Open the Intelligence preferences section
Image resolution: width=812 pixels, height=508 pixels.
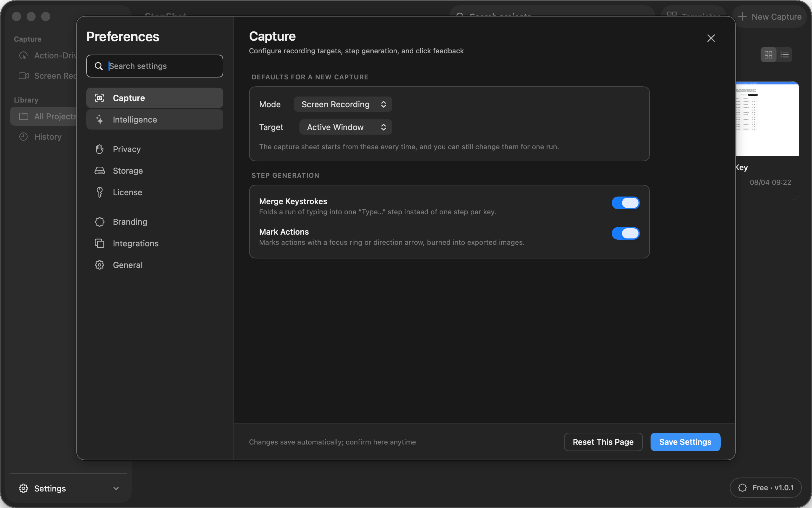tap(155, 120)
